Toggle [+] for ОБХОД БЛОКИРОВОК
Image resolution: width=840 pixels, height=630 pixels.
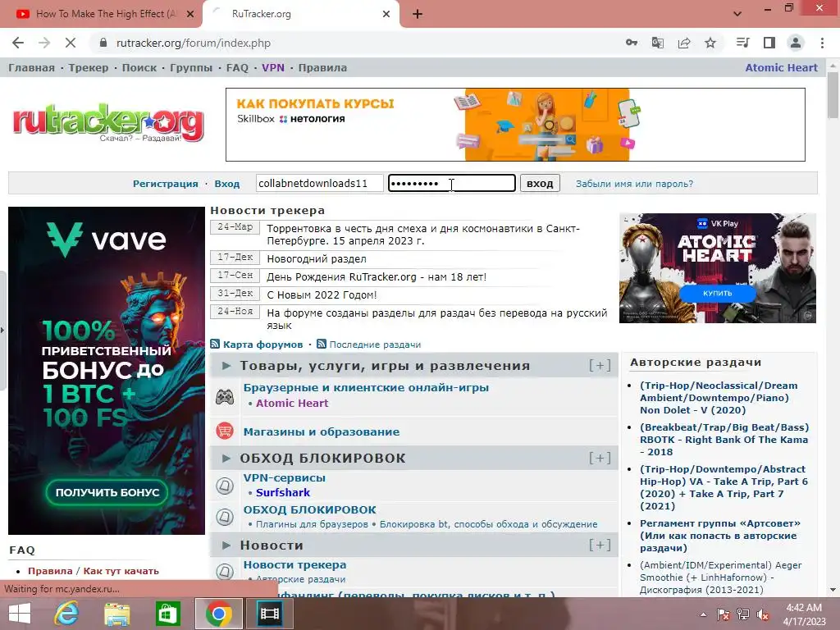coord(600,458)
